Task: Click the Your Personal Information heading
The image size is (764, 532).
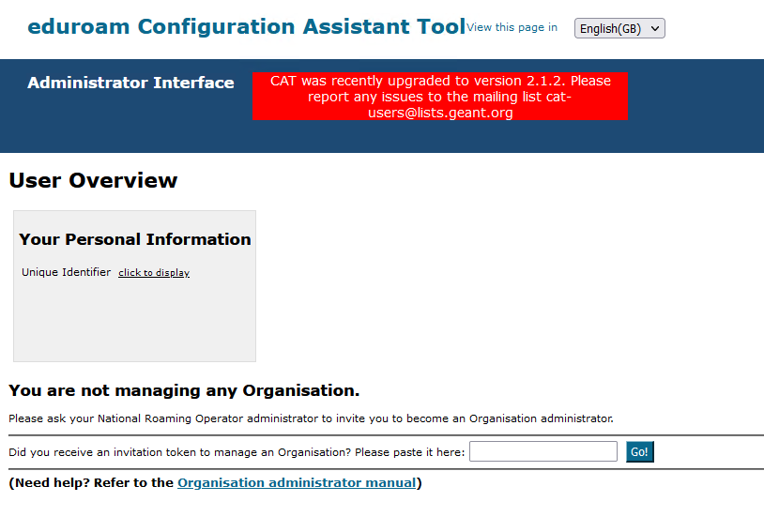Action: pos(135,239)
